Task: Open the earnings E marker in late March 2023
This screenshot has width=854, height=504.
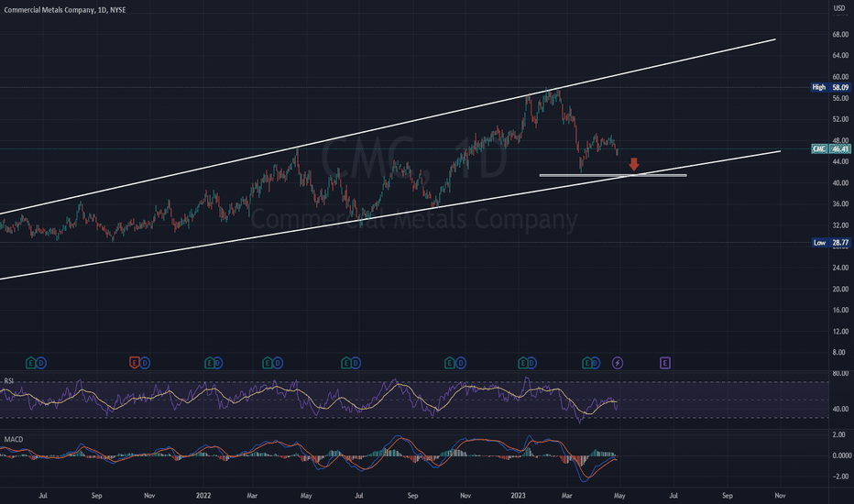Action: pos(587,363)
